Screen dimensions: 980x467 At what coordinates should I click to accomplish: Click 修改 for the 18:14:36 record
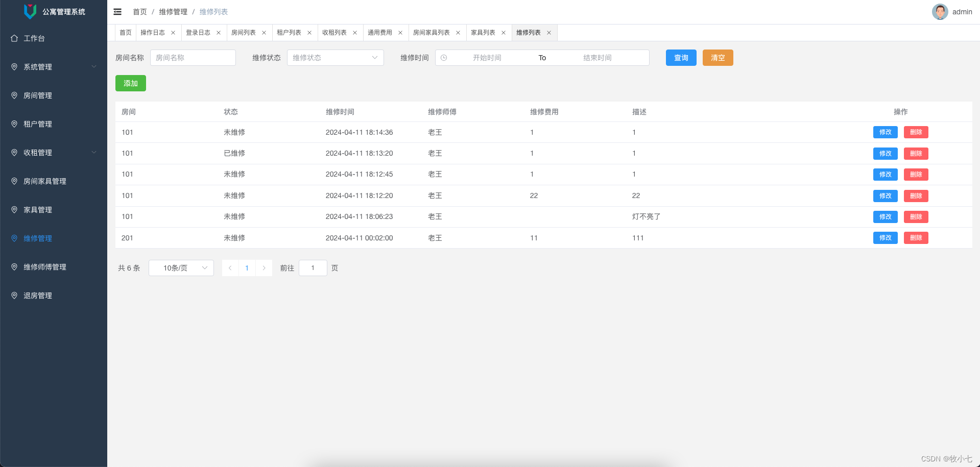886,132
